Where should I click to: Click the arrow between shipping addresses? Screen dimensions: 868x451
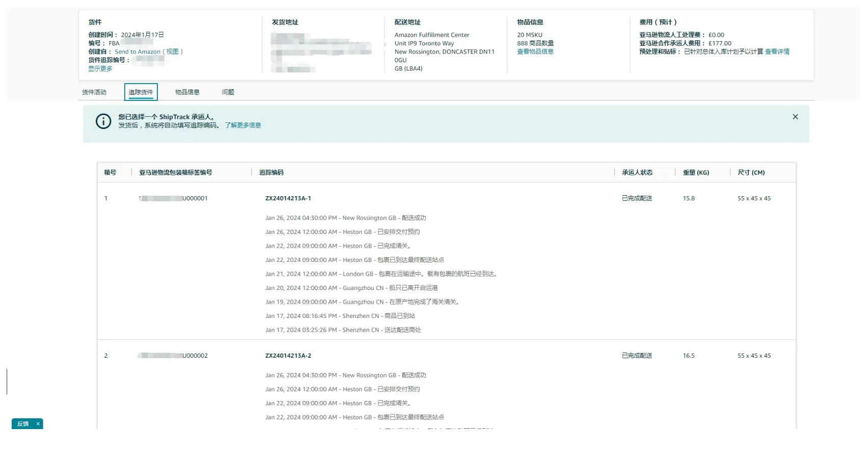(x=385, y=44)
